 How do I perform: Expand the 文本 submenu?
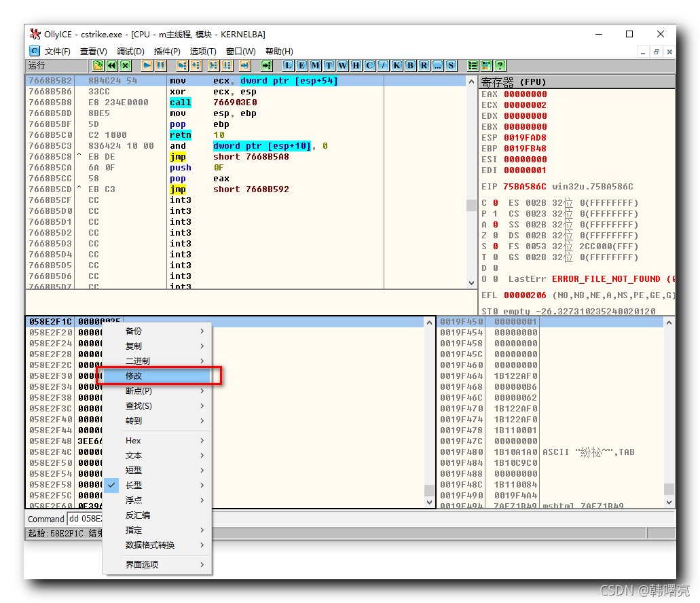[x=157, y=455]
